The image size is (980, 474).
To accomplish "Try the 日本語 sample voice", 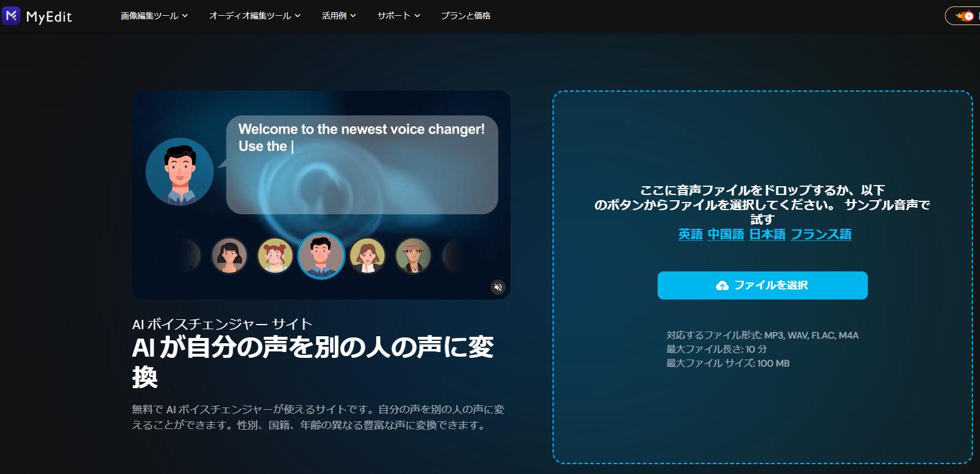I will (767, 234).
